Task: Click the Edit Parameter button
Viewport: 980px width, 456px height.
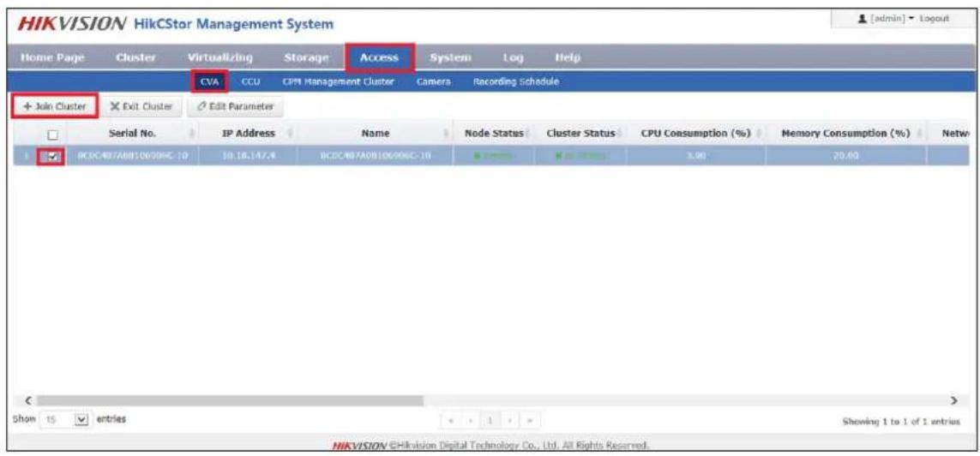Action: pos(235,106)
